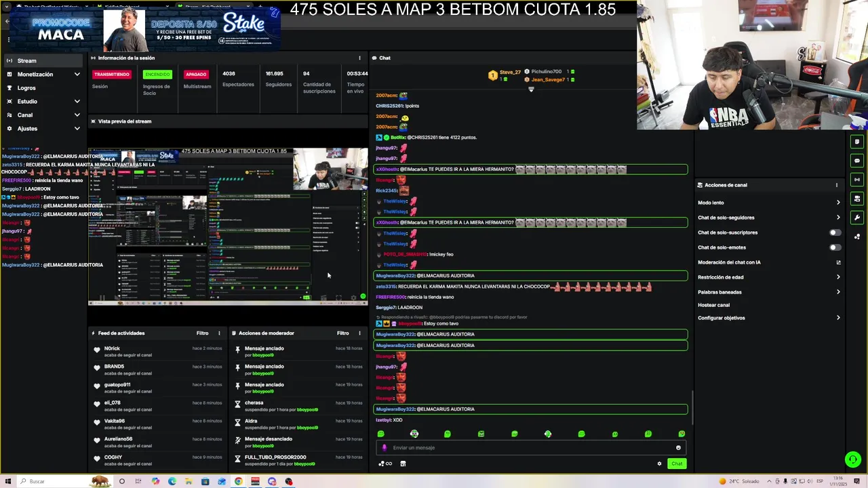868x488 pixels.
Task: Click guatopo911 in activity feed
Action: pyautogui.click(x=117, y=385)
